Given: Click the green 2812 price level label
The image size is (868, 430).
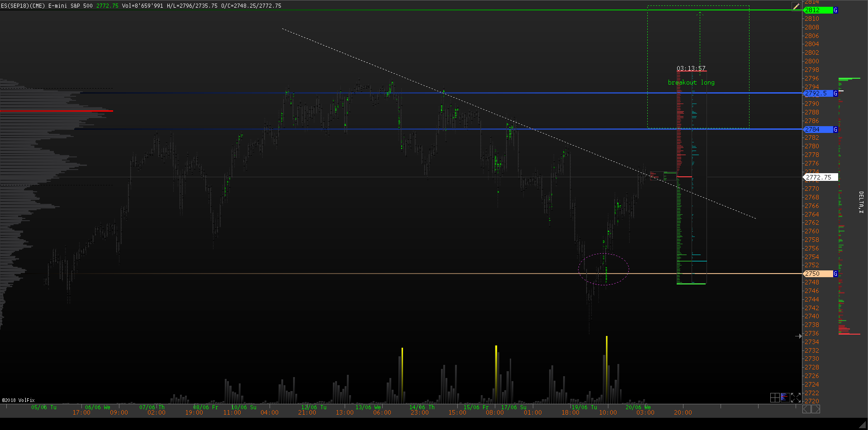Looking at the screenshot, I should [x=818, y=10].
